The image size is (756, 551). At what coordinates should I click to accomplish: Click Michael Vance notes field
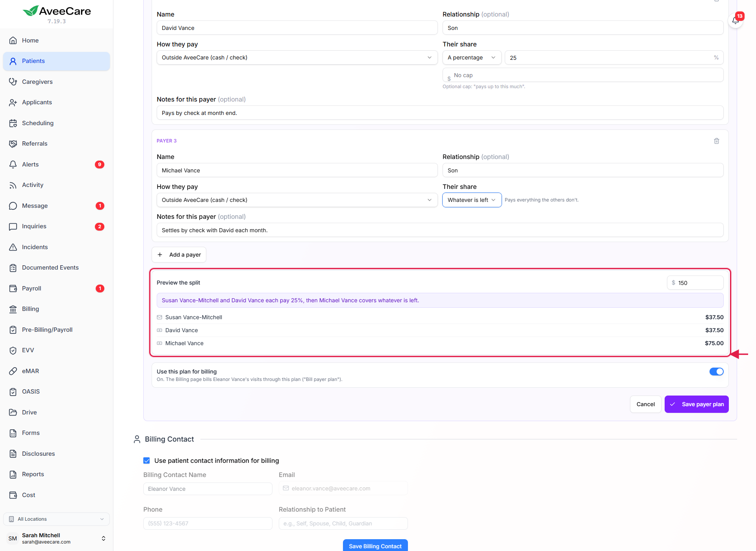(440, 230)
